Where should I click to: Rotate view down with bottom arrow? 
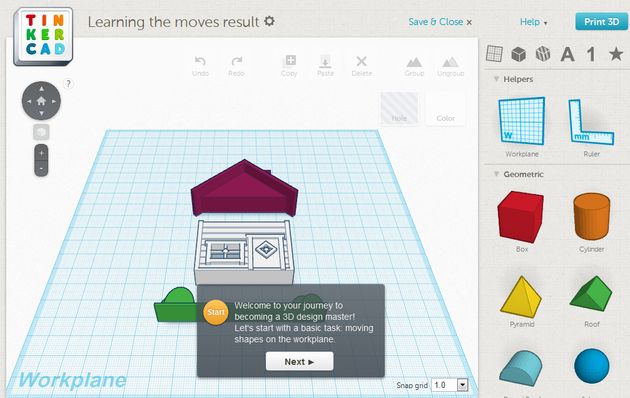(41, 114)
